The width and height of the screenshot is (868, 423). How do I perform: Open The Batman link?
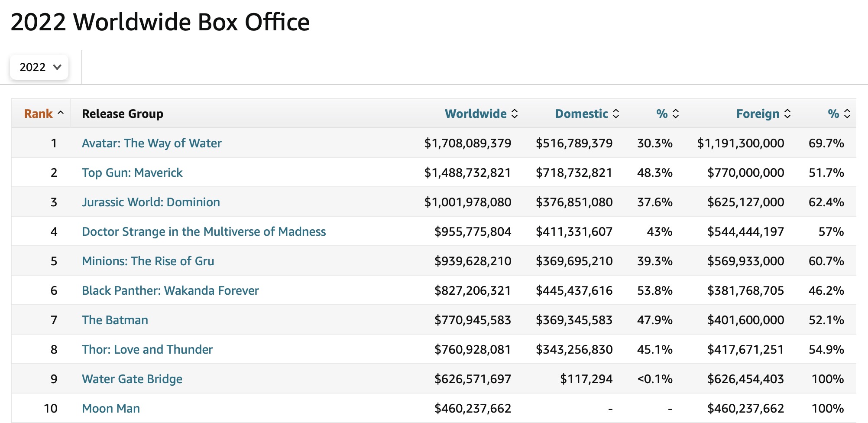point(115,320)
